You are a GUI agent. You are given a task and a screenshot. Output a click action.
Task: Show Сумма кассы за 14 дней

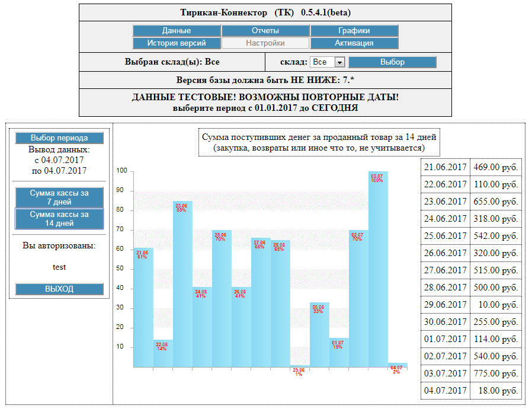pos(59,219)
